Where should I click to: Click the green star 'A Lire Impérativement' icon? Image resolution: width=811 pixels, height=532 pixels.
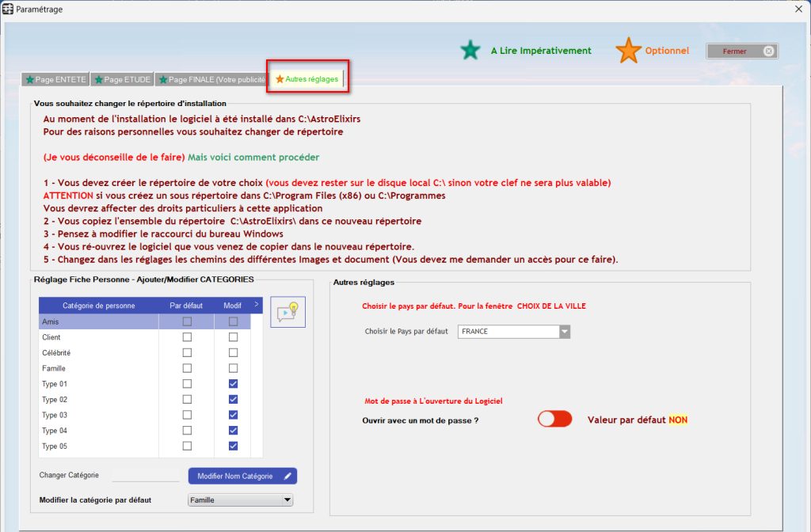pos(470,51)
